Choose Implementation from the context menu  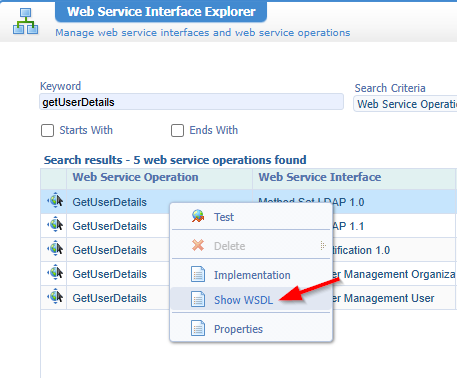click(251, 275)
